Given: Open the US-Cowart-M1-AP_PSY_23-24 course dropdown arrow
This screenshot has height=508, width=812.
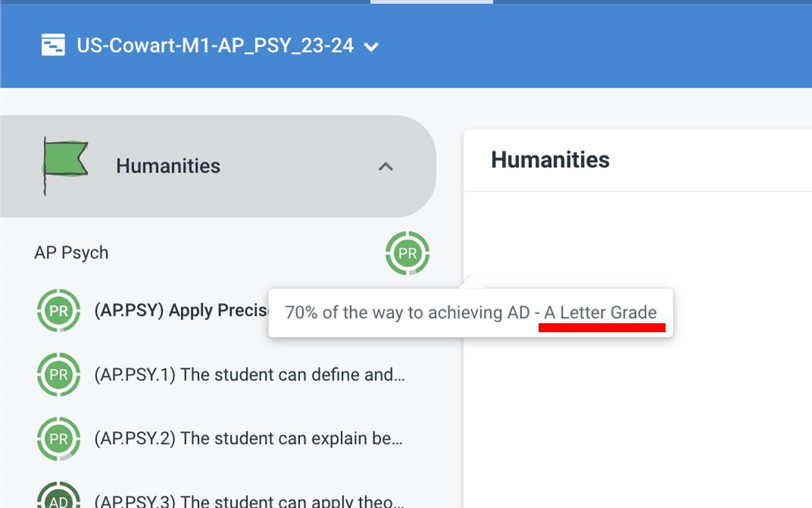Looking at the screenshot, I should click(372, 46).
